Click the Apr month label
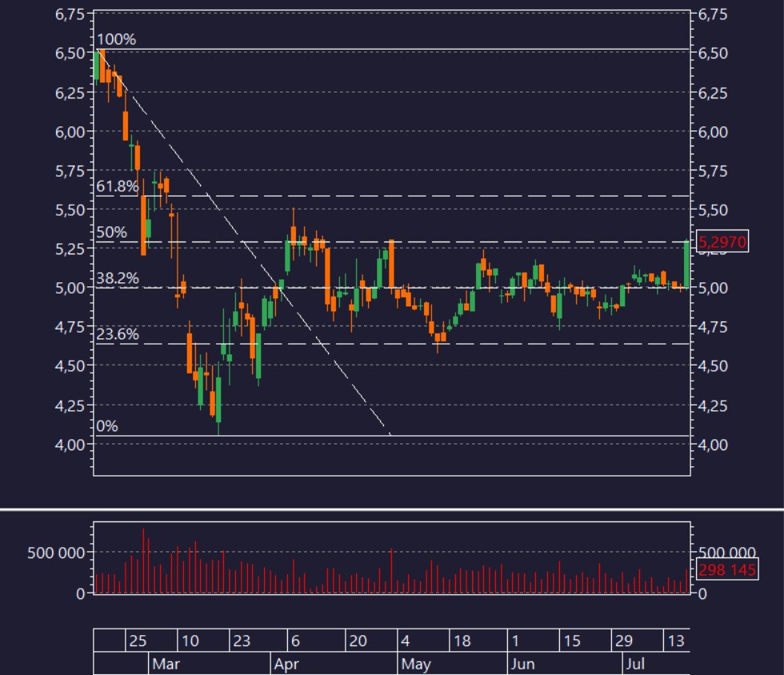 (286, 664)
